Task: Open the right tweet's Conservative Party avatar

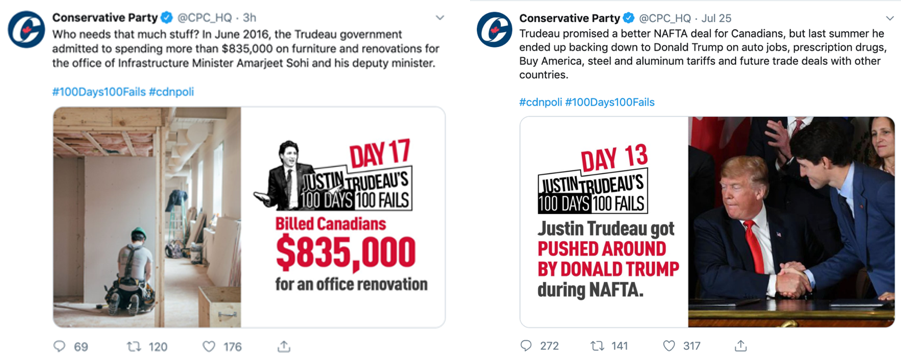Action: pyautogui.click(x=495, y=29)
